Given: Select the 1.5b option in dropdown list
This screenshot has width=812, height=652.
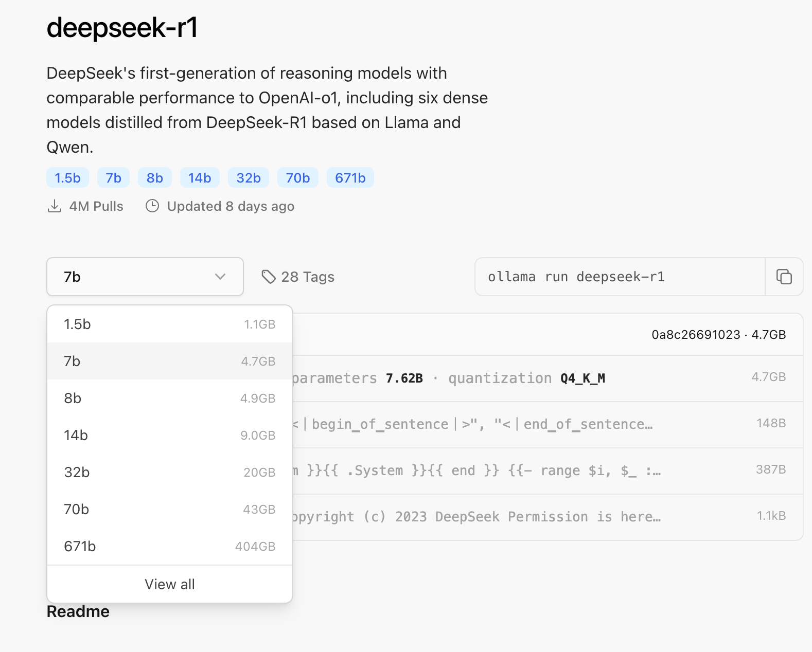Looking at the screenshot, I should pos(170,324).
